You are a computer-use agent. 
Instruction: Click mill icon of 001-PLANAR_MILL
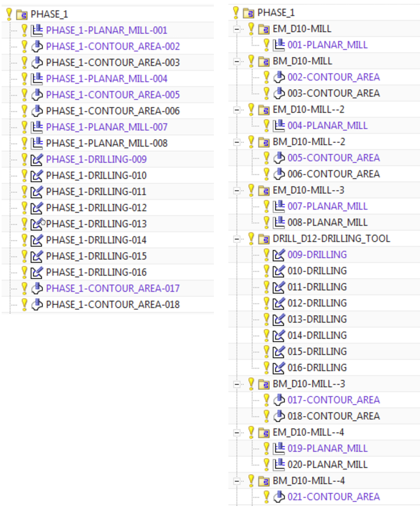279,45
